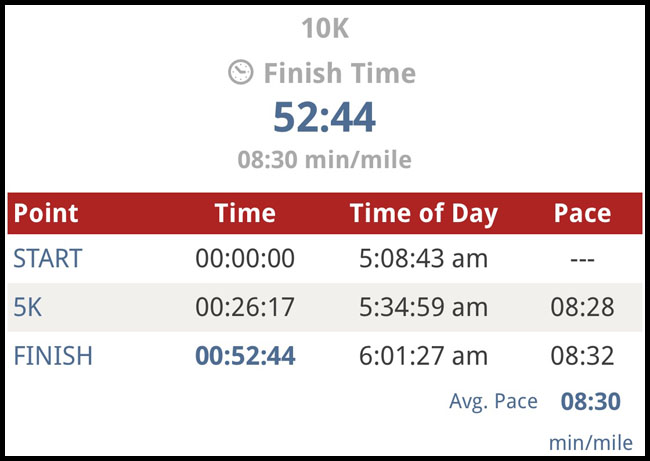Viewport: 650px width, 461px height.
Task: Select the FINISH point link
Action: pyautogui.click(x=53, y=355)
